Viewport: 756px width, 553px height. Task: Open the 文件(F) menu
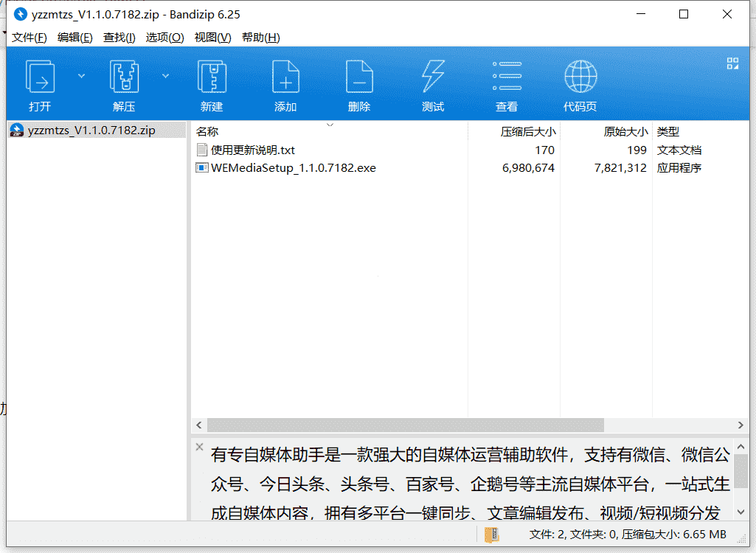(x=29, y=38)
